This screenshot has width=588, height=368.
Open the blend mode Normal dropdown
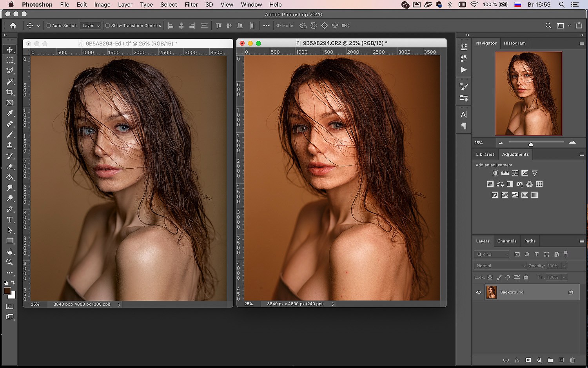click(x=500, y=266)
